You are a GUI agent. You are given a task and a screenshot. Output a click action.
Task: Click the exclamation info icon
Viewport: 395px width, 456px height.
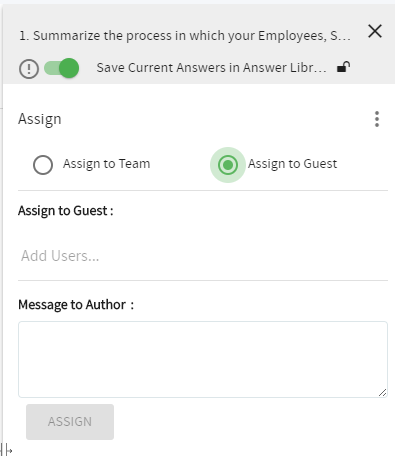pyautogui.click(x=29, y=69)
